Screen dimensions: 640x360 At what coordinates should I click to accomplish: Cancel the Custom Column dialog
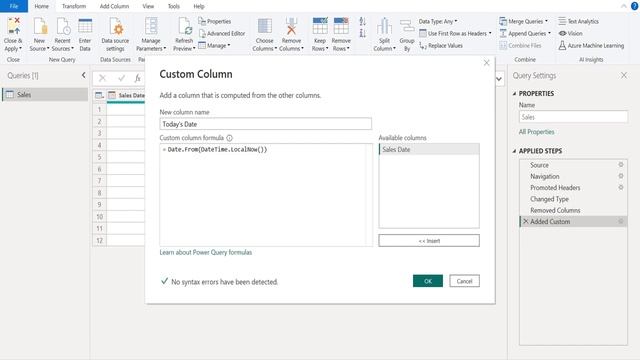pyautogui.click(x=464, y=281)
